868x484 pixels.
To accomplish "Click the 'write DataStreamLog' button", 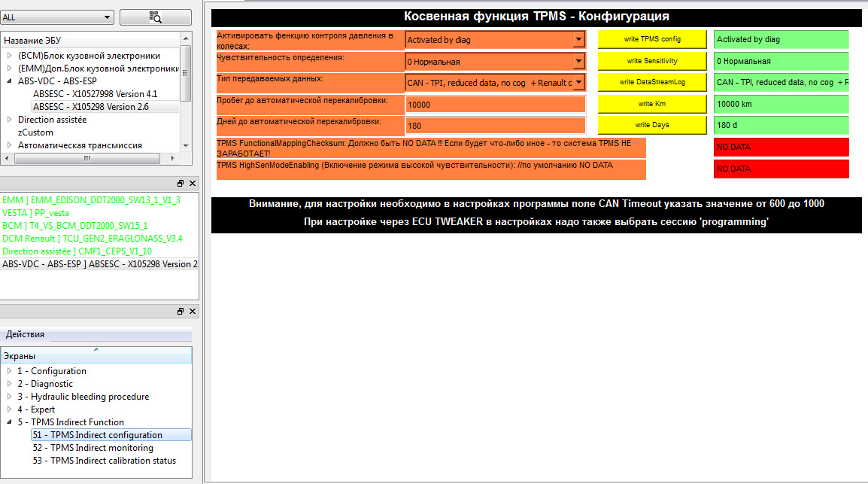I will (652, 82).
